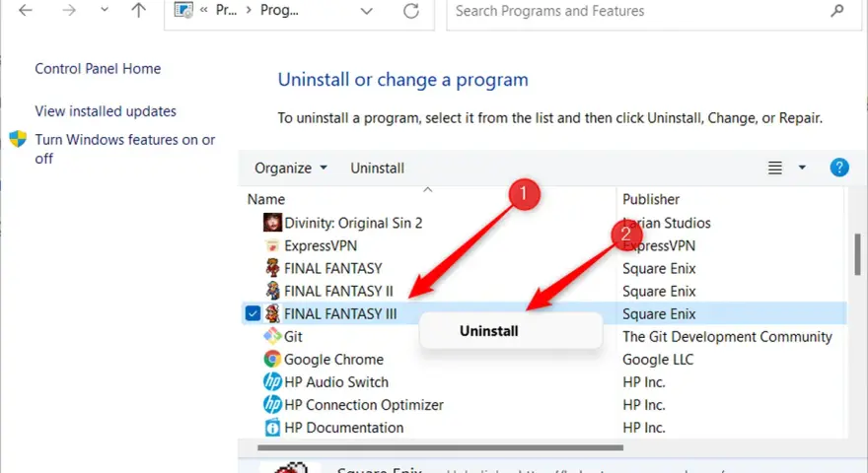
Task: Click the Control Panel address bar icon
Action: 183,10
